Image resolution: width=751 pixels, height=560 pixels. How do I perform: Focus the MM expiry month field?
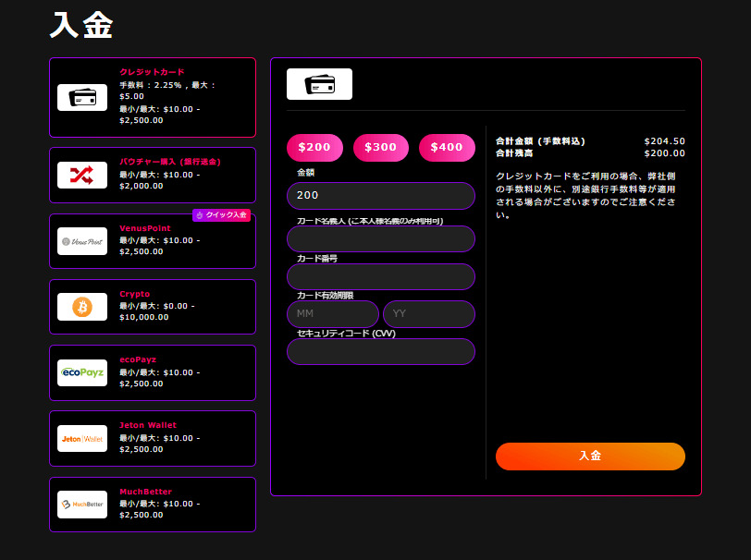point(333,314)
